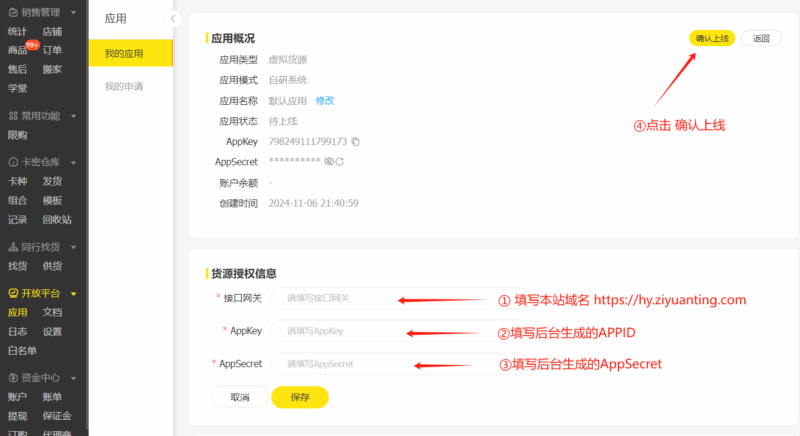Focus the 接口网关 input field

[340, 298]
